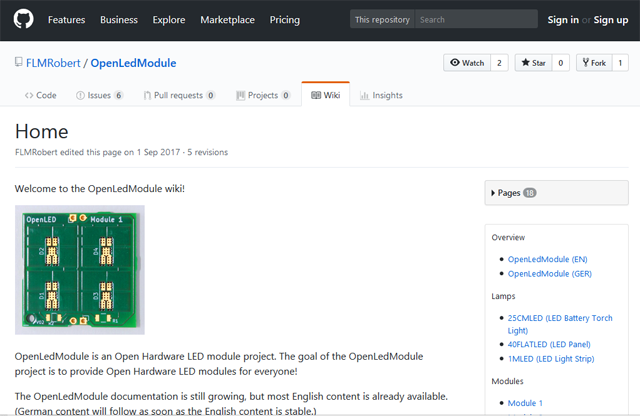
Task: Click the repository book icon beside FLMRobert
Action: [x=19, y=63]
